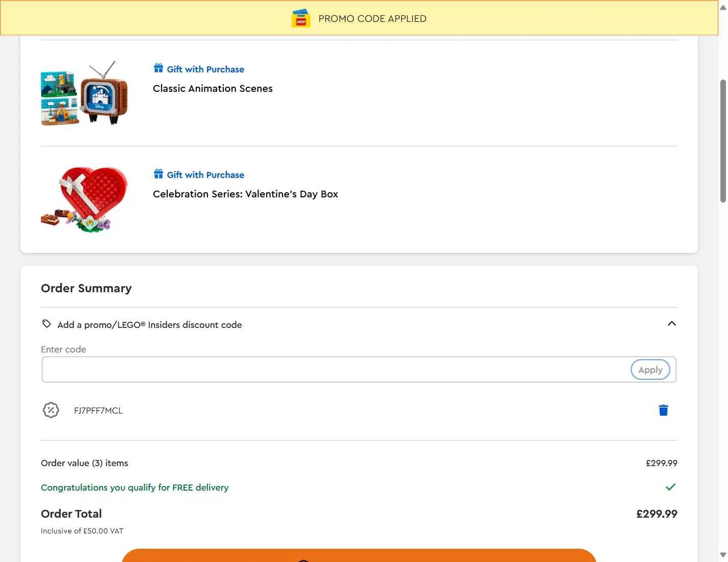Click the Order value (3) items label
The image size is (728, 562).
point(85,463)
